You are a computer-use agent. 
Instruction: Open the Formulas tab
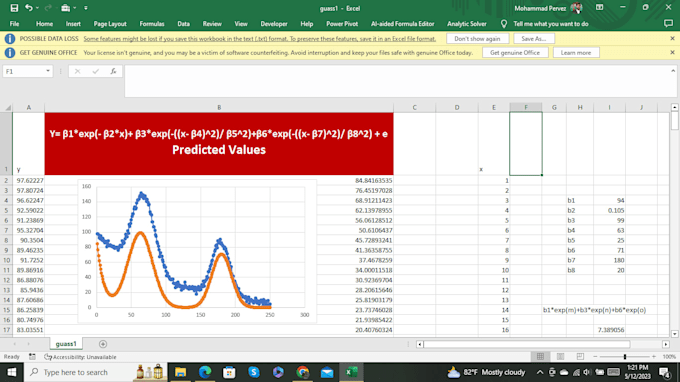pyautogui.click(x=152, y=24)
